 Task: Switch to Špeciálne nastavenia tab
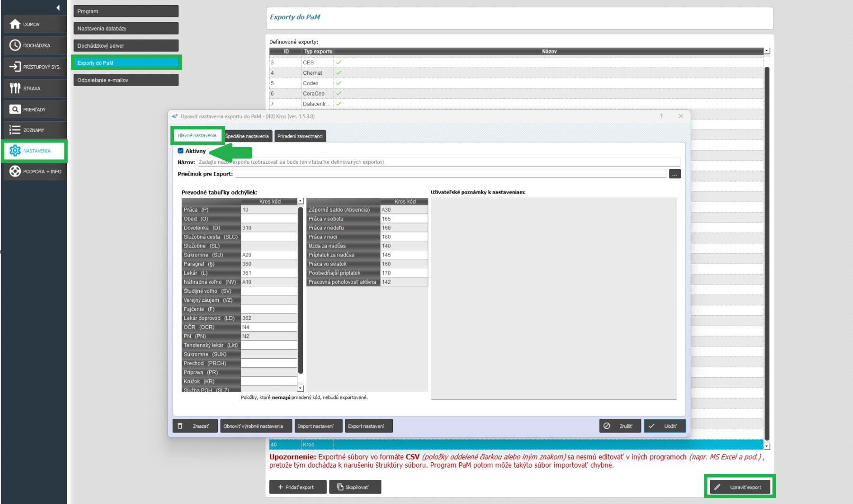point(247,136)
